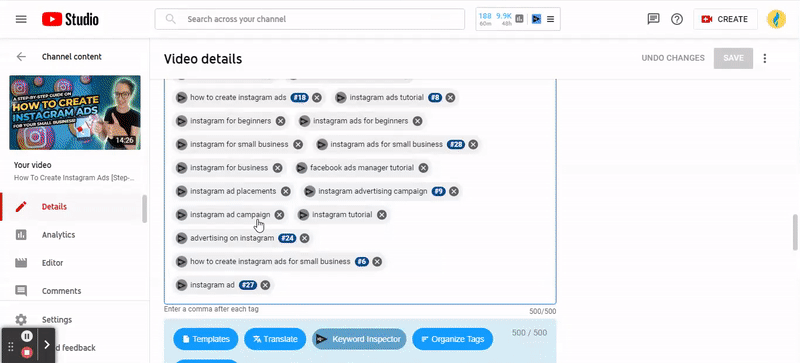Pause the screen recording

point(28,336)
